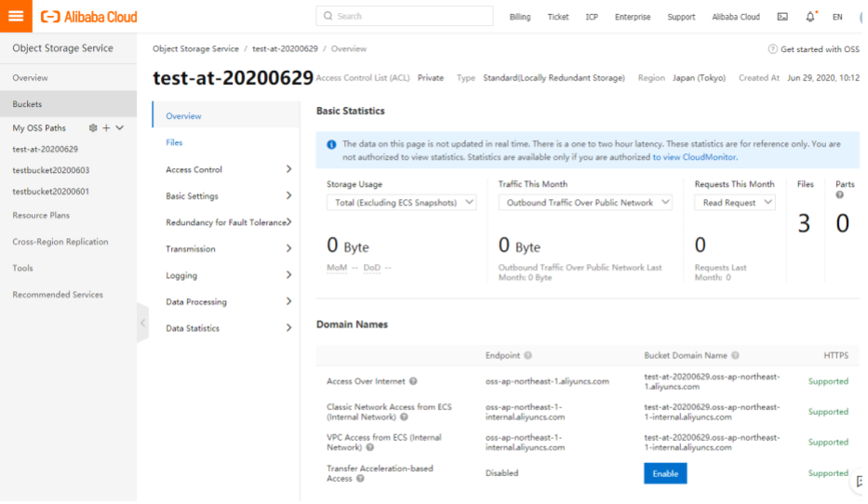Open Ticket in top navigation
This screenshot has width=868, height=504.
pyautogui.click(x=558, y=17)
